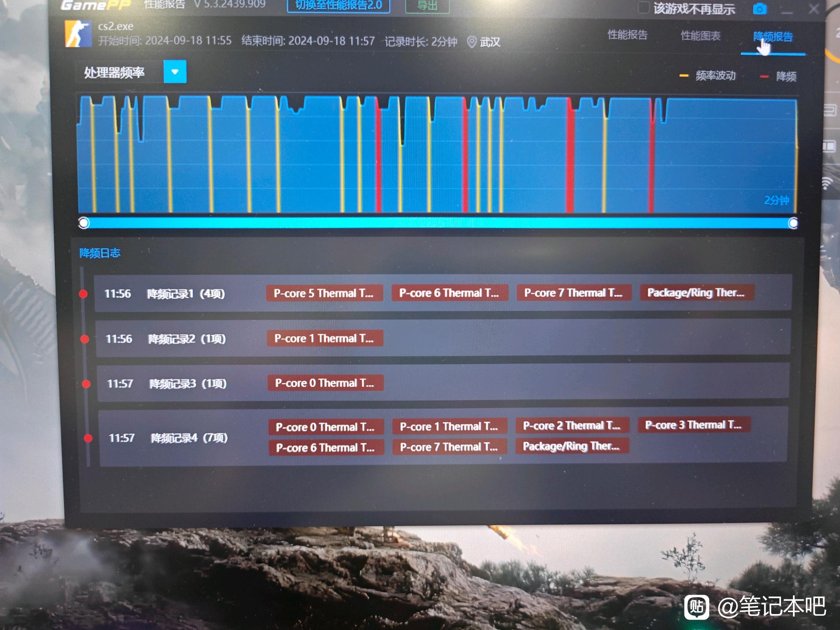The width and height of the screenshot is (840, 630).
Task: Click the widest red throttling band in the chart
Action: pos(570,155)
